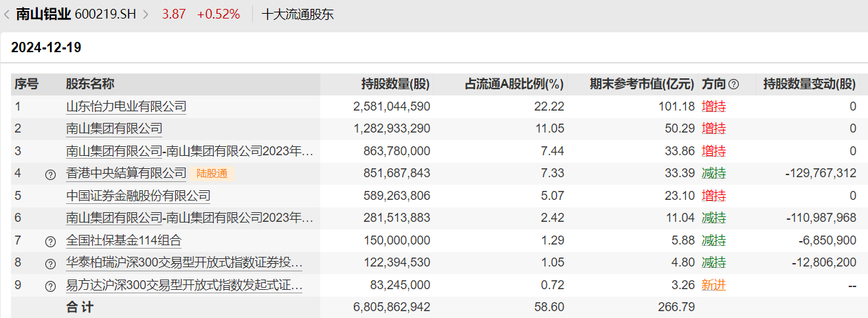Go to previous stock with left chevron

coord(7,14)
